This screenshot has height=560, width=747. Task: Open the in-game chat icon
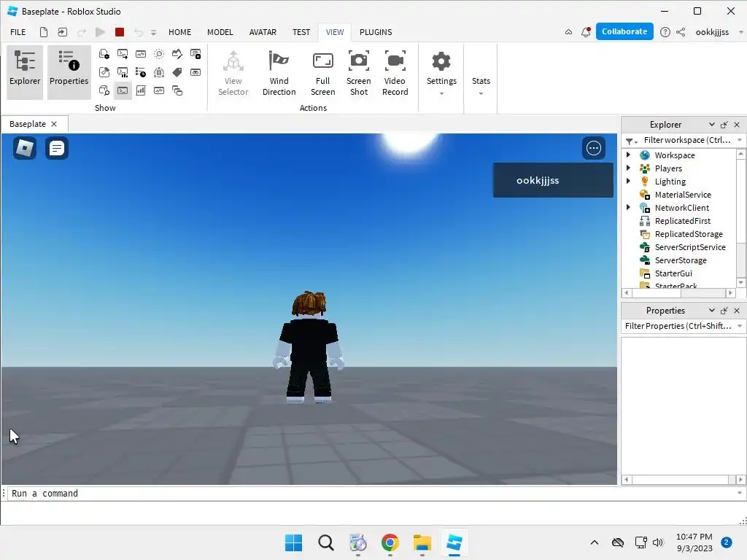pyautogui.click(x=57, y=148)
